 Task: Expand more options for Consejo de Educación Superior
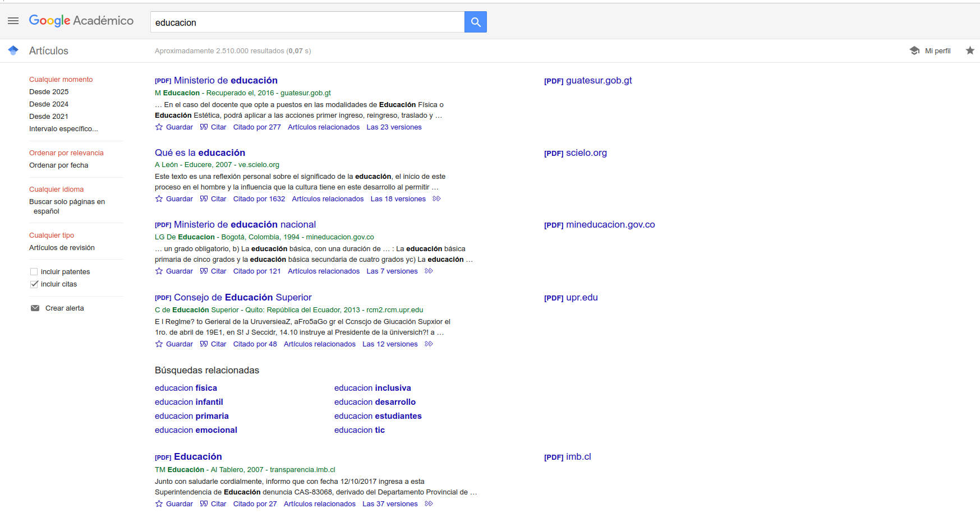pos(429,344)
